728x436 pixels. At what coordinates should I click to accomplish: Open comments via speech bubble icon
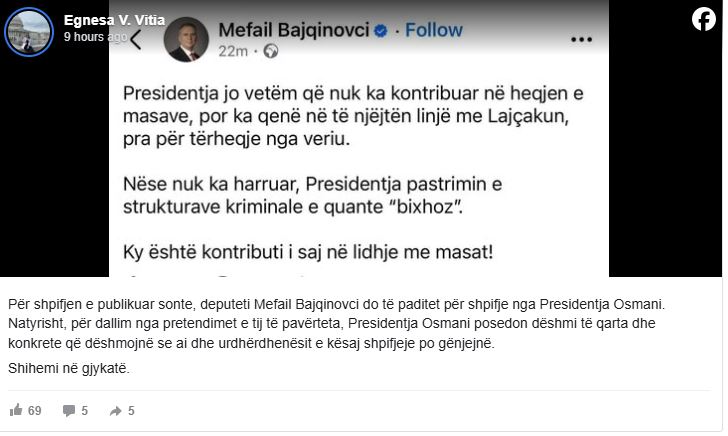click(x=69, y=410)
